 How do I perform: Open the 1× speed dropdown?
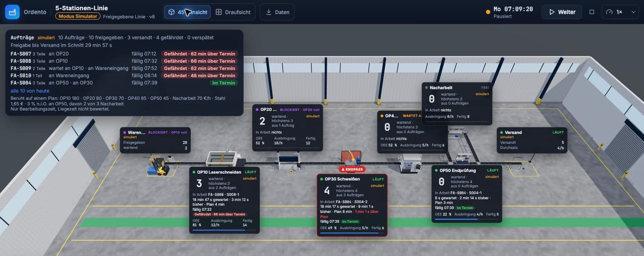click(x=620, y=12)
